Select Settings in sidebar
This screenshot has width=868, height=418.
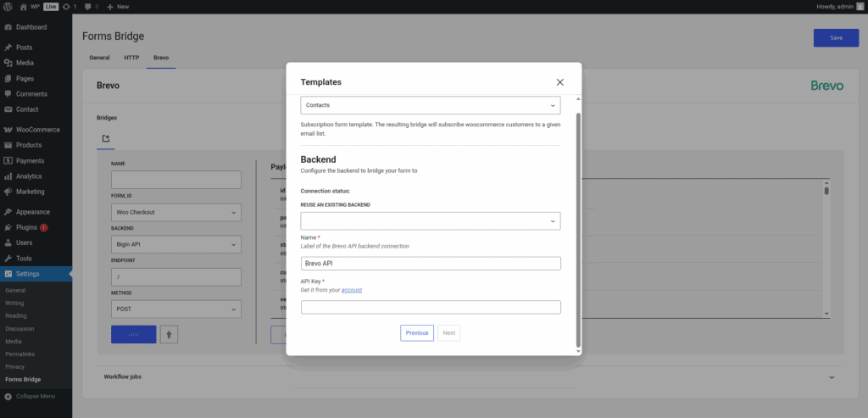tap(36, 274)
